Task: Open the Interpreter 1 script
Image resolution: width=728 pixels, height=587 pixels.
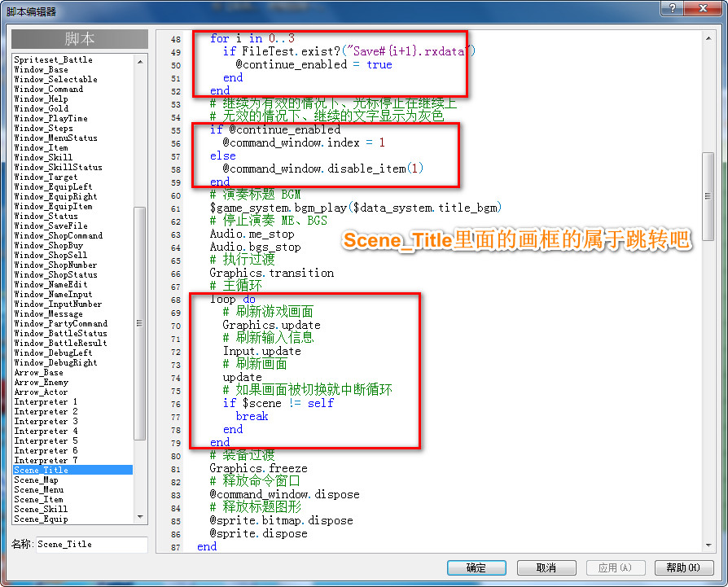Action: [46, 401]
